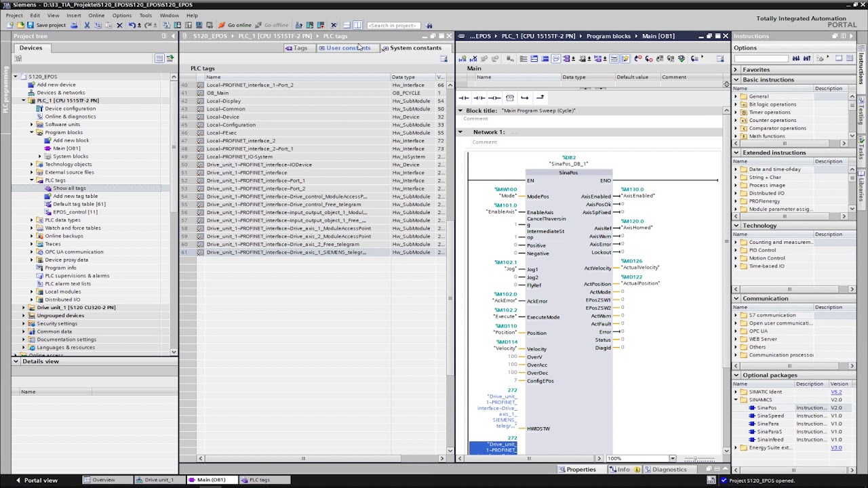Collapse the project tree panel arrow
Viewport: 868px width, 488px height.
172,36
